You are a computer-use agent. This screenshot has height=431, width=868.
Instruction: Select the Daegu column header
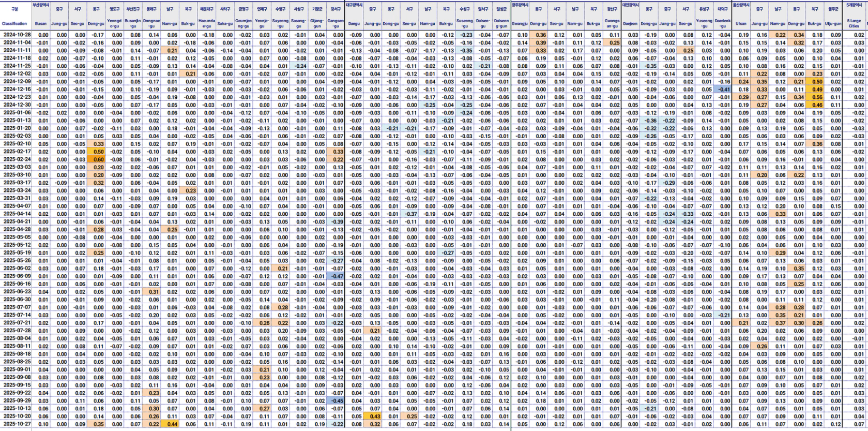point(354,23)
